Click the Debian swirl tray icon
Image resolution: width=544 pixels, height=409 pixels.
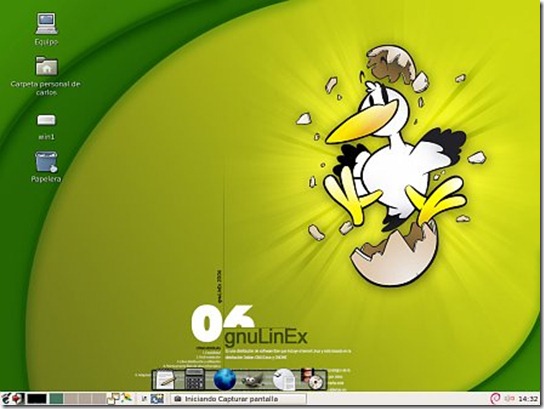(x=495, y=399)
